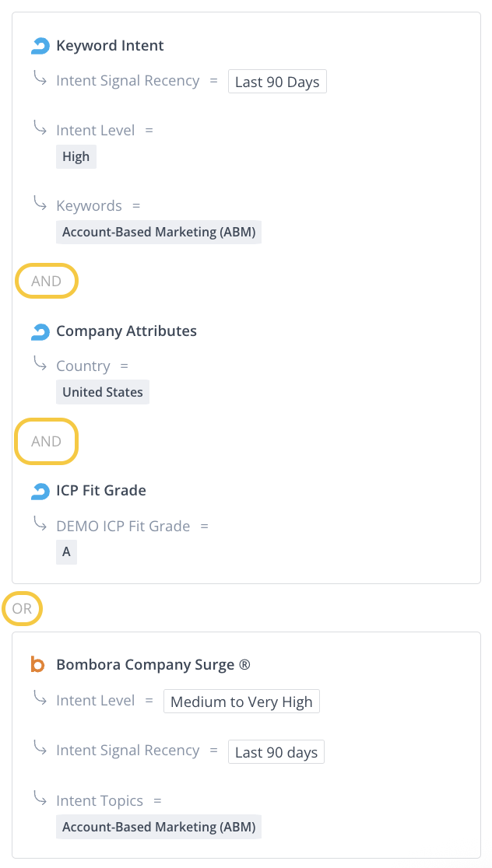Image resolution: width=492 pixels, height=868 pixels.
Task: Click the arrow icon beside Keywords
Action: (x=40, y=205)
